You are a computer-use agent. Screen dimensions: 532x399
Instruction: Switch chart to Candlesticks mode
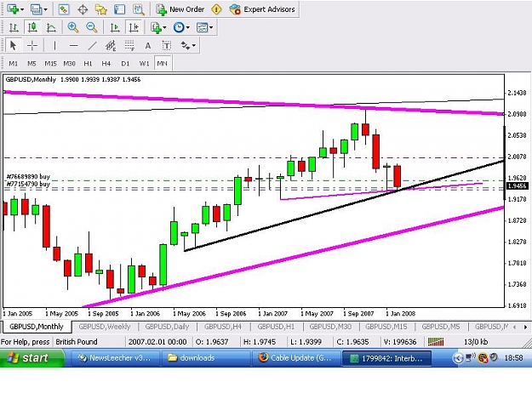click(32, 27)
